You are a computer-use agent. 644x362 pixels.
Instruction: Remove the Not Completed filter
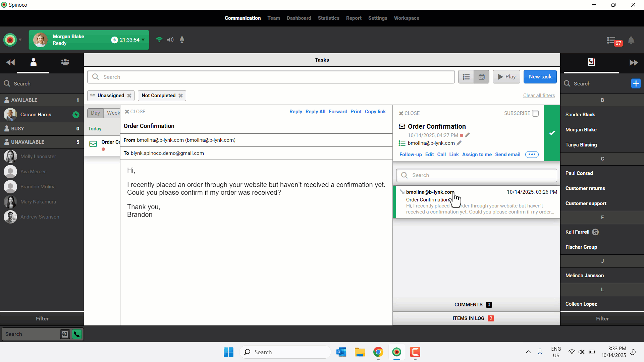(180, 96)
